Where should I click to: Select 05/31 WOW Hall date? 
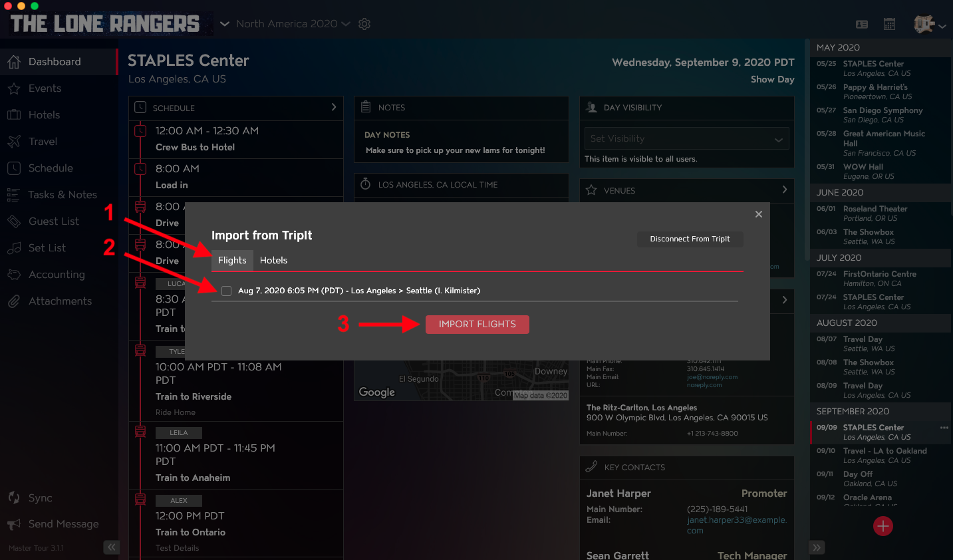tap(880, 172)
